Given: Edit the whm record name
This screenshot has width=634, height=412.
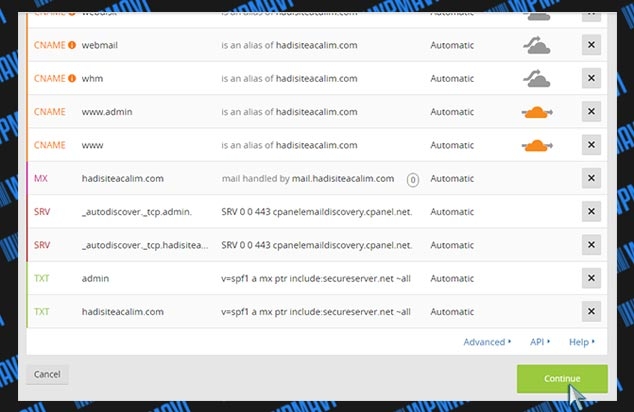Looking at the screenshot, I should tap(92, 78).
